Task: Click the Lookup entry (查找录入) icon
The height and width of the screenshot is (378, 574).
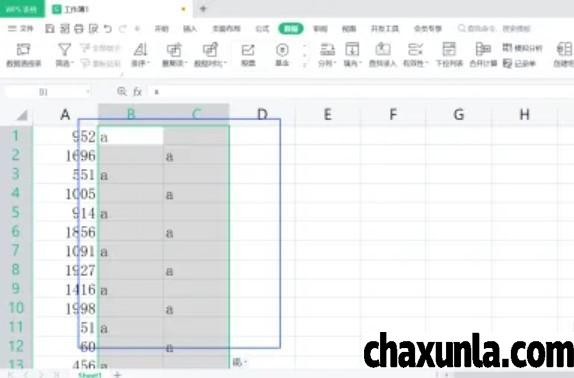Action: click(383, 55)
